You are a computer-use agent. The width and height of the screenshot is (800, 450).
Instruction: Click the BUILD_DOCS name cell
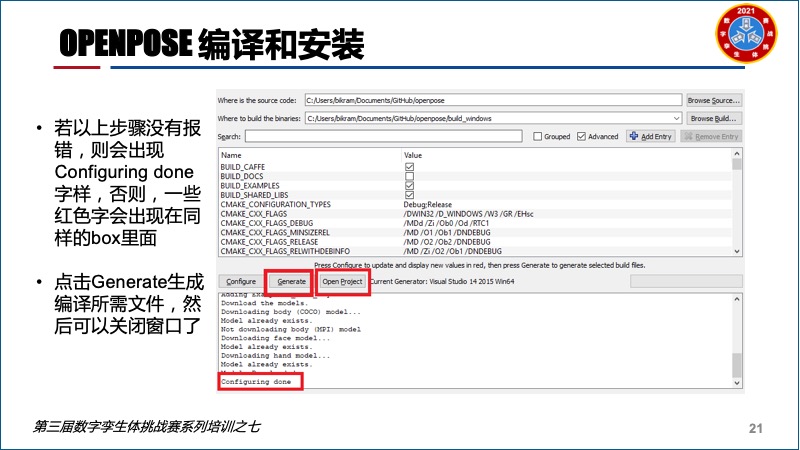(x=242, y=176)
